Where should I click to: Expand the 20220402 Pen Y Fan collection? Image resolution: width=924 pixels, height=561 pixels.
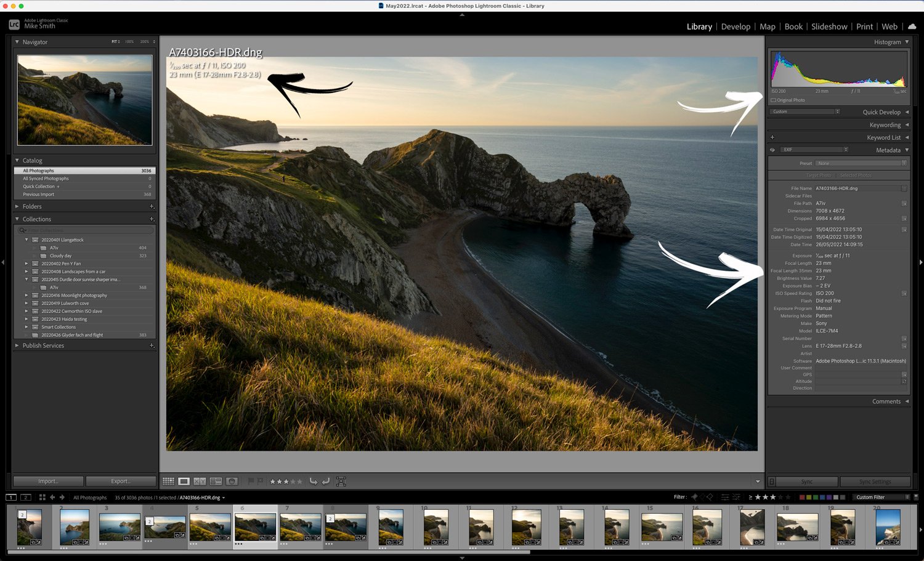pyautogui.click(x=26, y=264)
